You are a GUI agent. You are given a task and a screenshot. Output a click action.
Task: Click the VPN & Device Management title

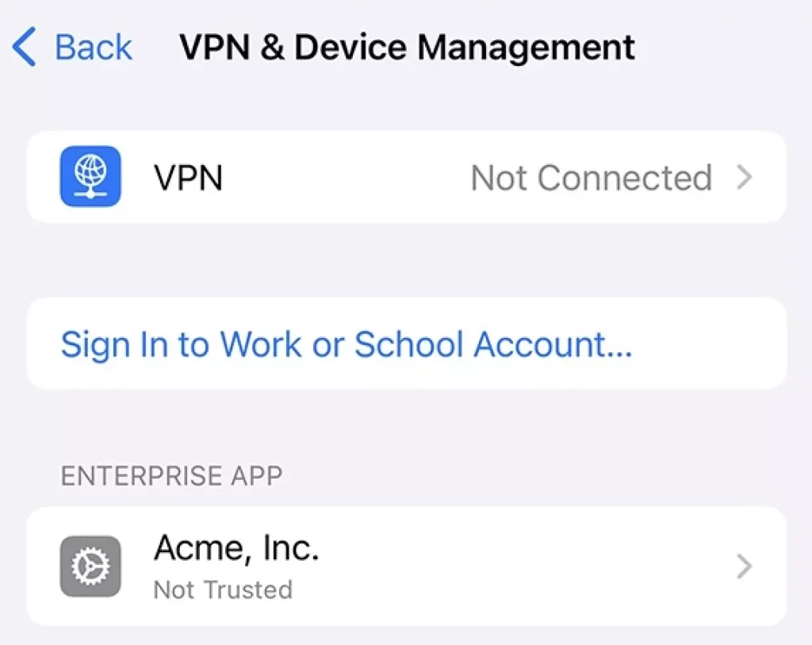coord(407,47)
